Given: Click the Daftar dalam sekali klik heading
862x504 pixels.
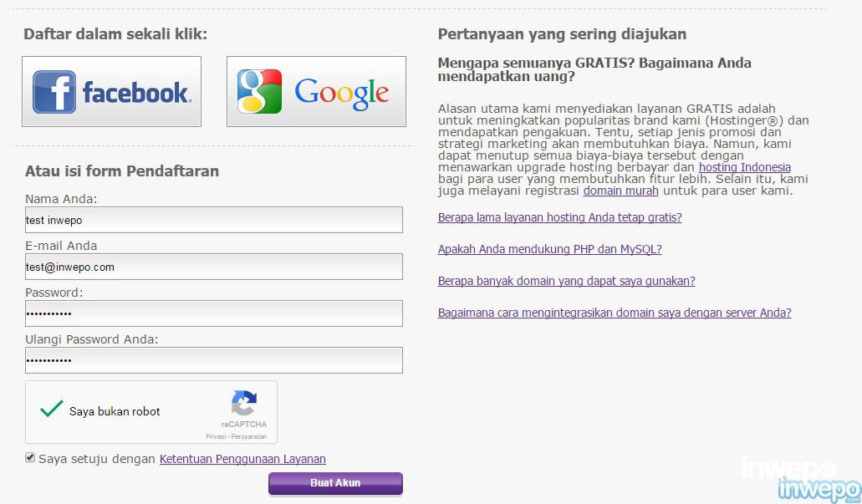Looking at the screenshot, I should 115,34.
